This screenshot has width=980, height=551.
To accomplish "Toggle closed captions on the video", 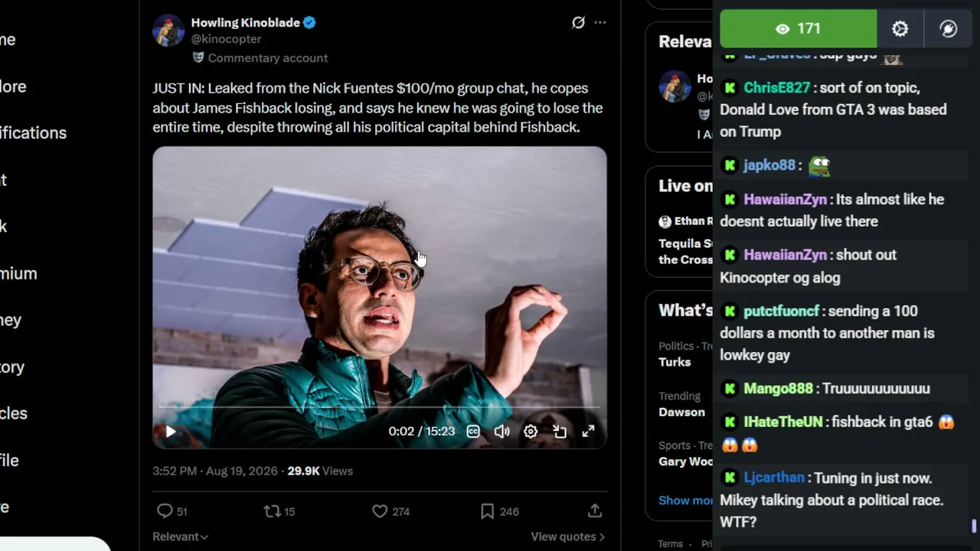I will [473, 432].
